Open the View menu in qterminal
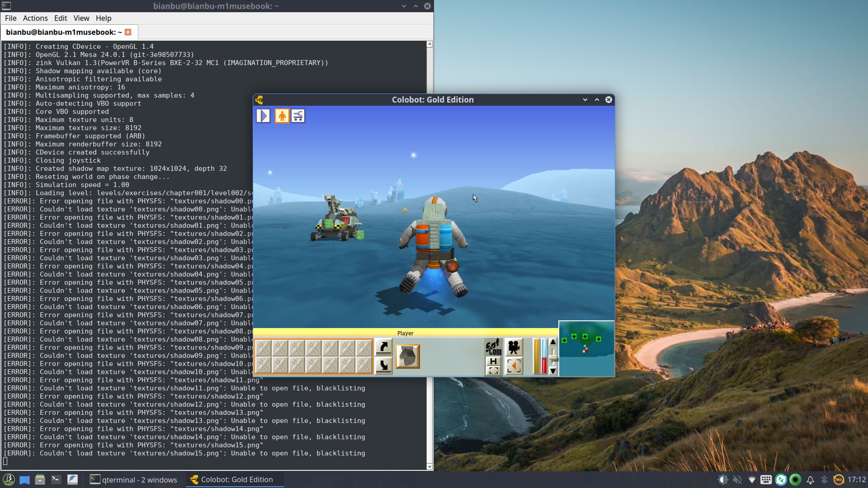The height and width of the screenshot is (488, 868). point(81,18)
